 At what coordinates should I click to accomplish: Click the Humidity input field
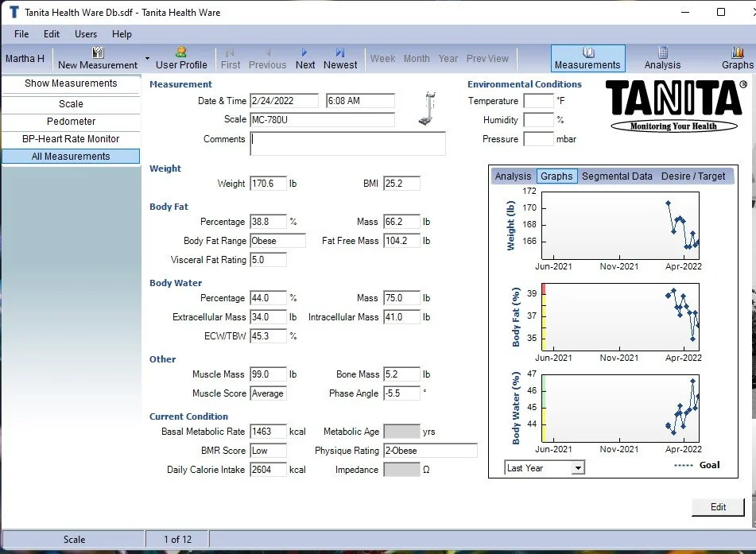(538, 120)
